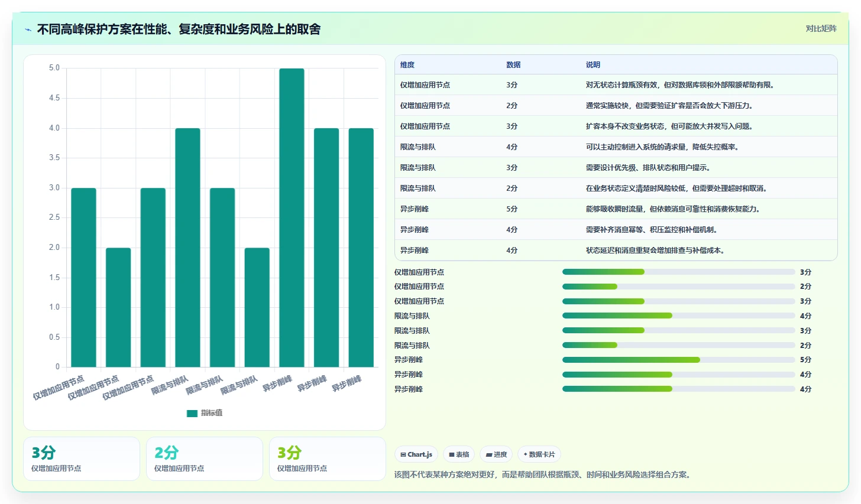Image resolution: width=861 pixels, height=504 pixels.
Task: Select row '对无状态计算瓶颈有效，但对数据库锁和外部限额帮助有限。'
Action: (616, 85)
